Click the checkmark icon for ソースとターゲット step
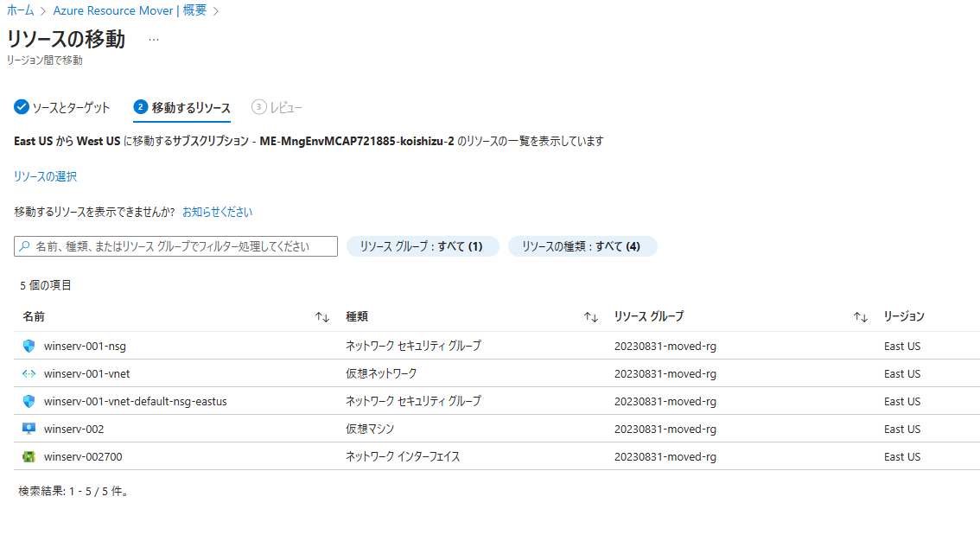Screen dimensions: 980x541 click(22, 107)
